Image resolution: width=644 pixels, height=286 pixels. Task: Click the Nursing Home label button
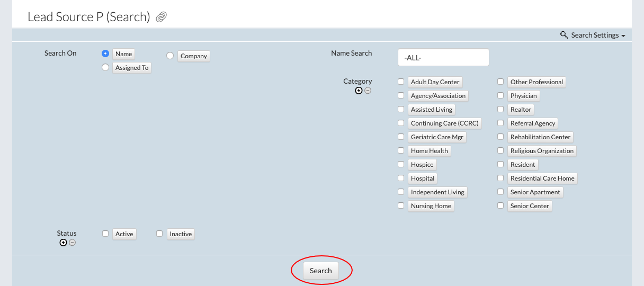click(x=431, y=206)
